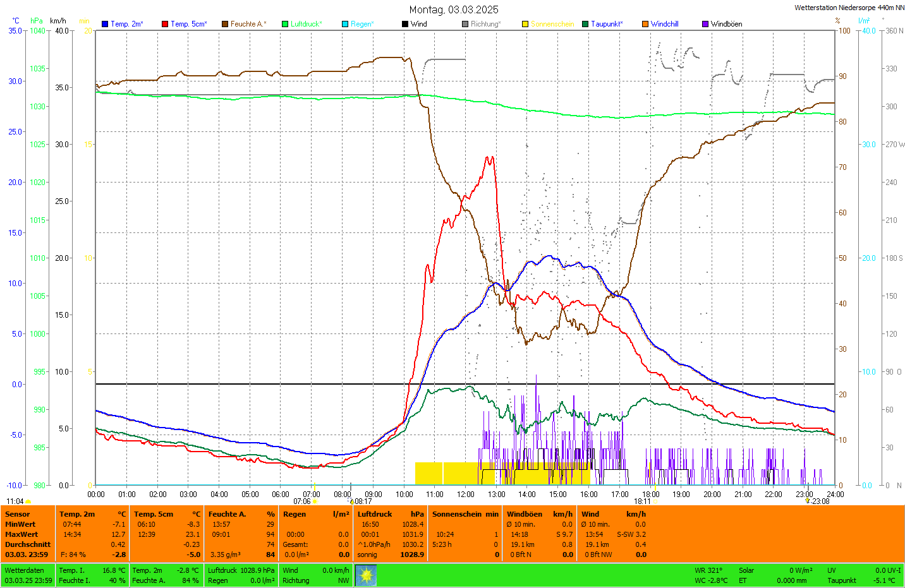
Task: Click the brown Feuchte A. legend square
Action: [x=225, y=24]
